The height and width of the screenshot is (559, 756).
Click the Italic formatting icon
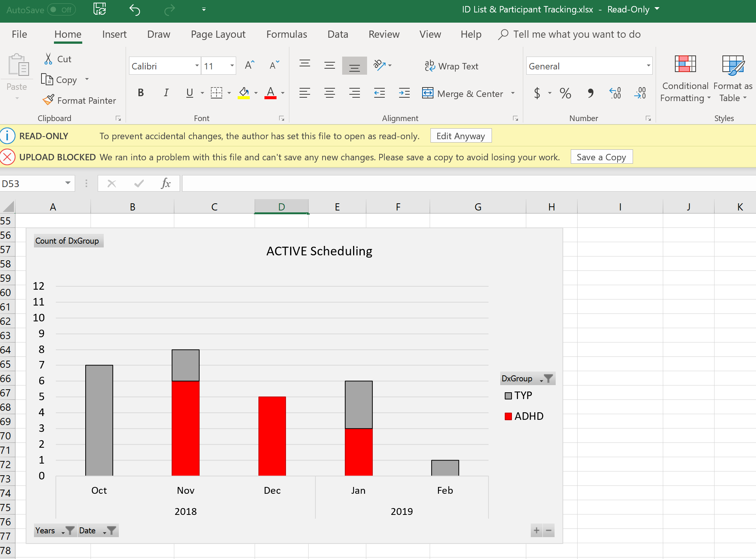tap(166, 92)
